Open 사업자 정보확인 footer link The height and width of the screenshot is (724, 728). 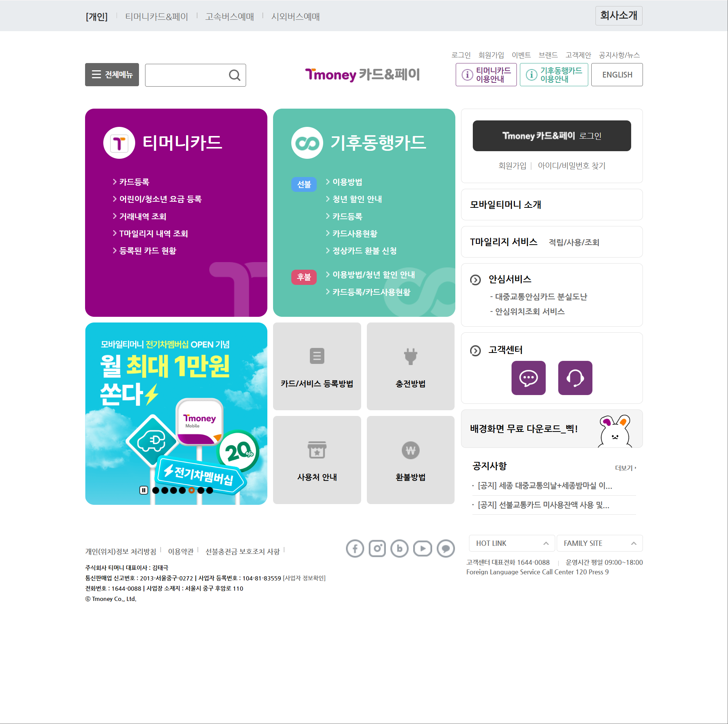304,578
